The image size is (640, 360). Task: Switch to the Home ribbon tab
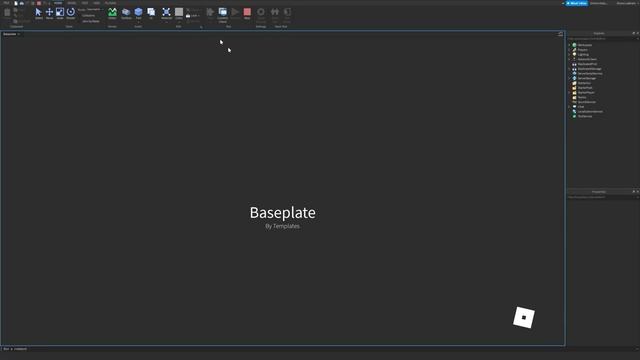click(58, 3)
